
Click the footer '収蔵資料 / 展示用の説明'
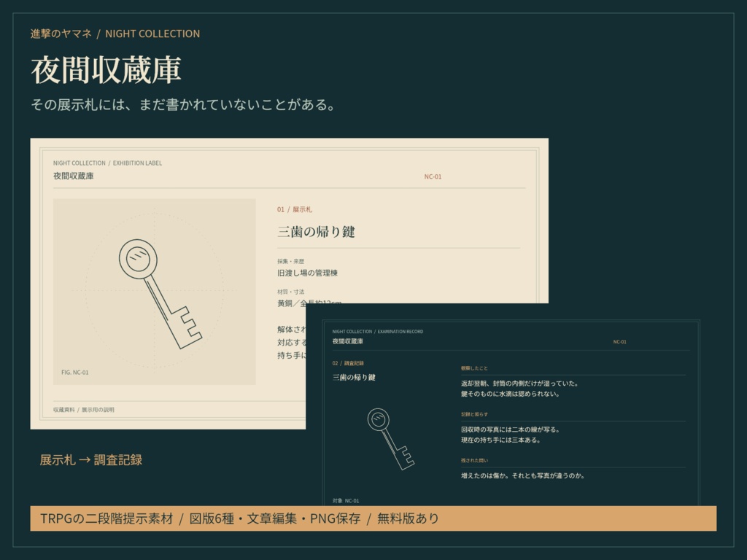pyautogui.click(x=84, y=410)
